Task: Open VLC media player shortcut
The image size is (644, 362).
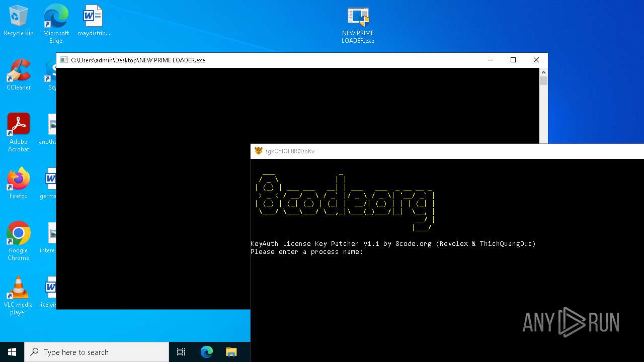Action: click(x=19, y=296)
